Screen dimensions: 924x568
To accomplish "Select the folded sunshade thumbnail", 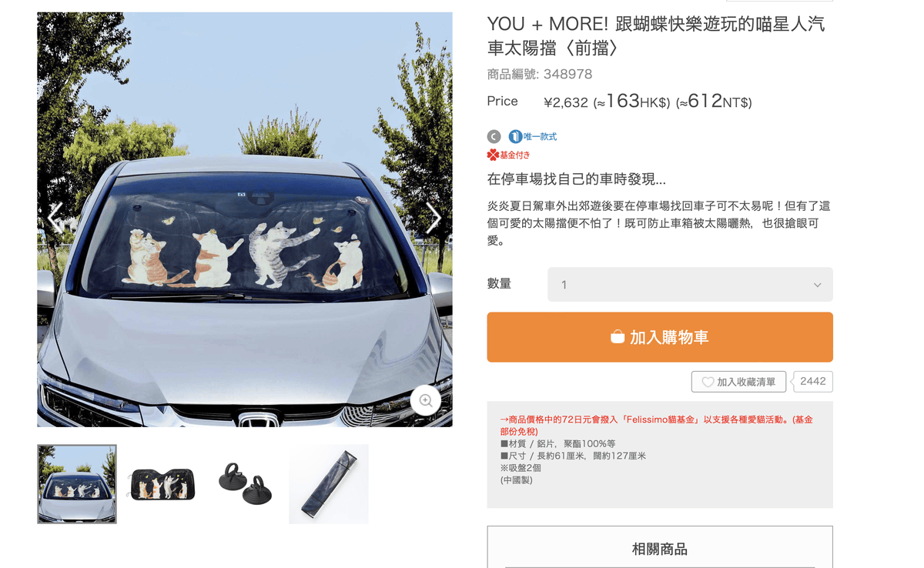I will (x=329, y=484).
